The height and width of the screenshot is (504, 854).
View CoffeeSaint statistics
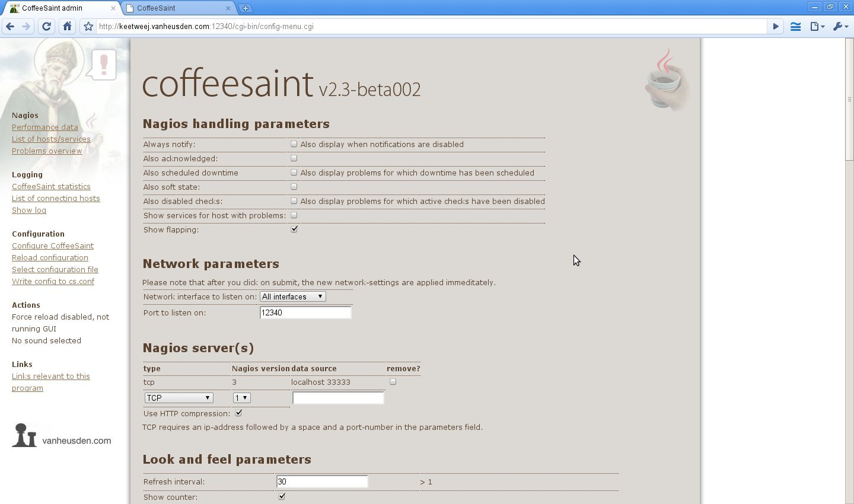(51, 186)
